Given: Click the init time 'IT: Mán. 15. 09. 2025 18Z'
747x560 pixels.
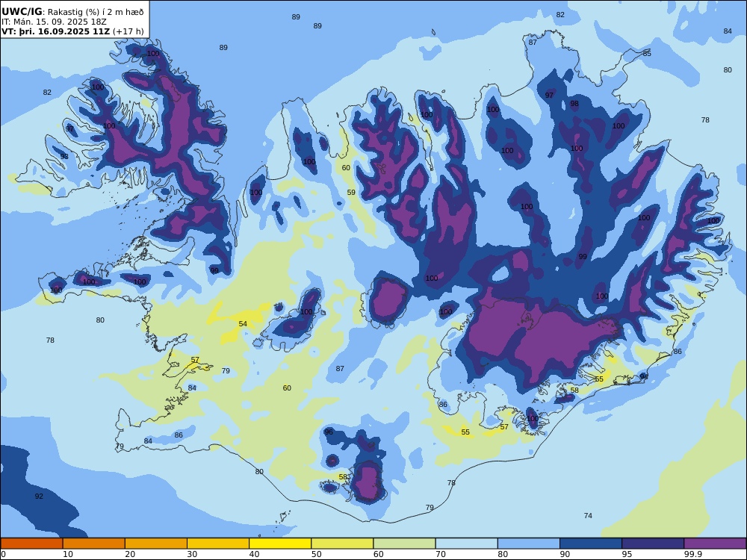Looking at the screenshot, I should [x=54, y=22].
